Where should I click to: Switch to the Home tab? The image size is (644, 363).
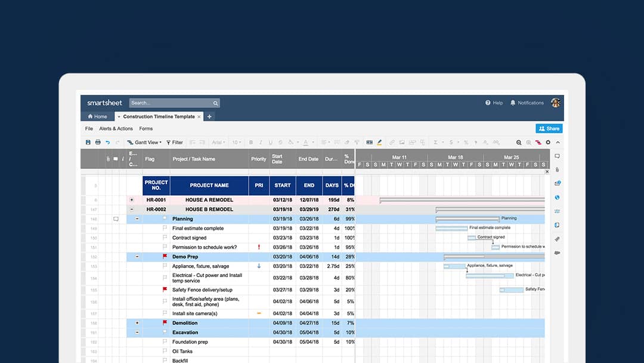pyautogui.click(x=97, y=116)
